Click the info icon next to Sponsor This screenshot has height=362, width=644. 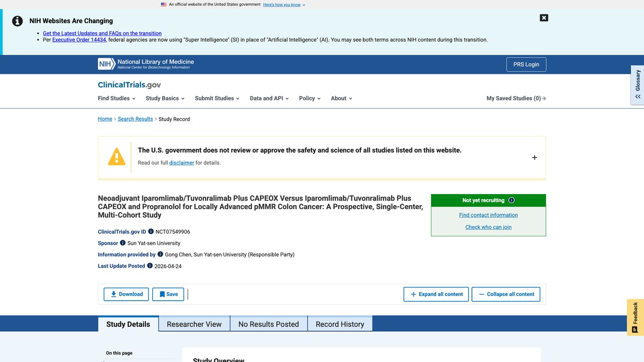[123, 243]
